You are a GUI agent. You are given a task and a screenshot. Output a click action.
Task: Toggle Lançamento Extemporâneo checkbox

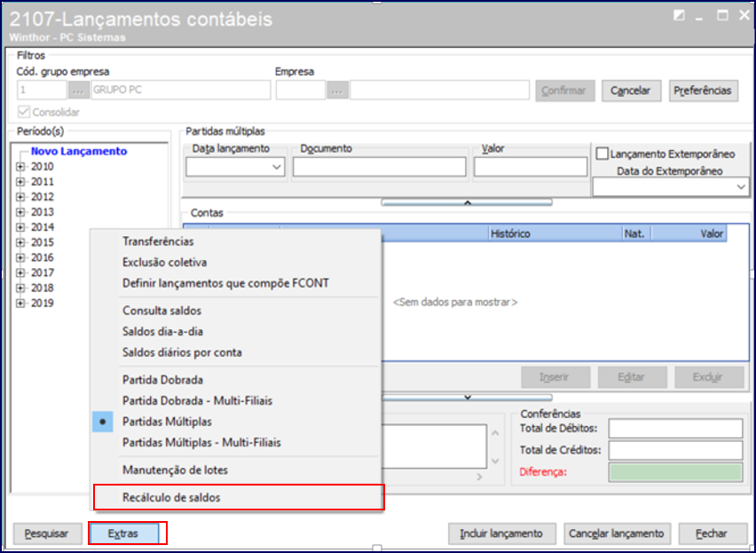(x=602, y=154)
